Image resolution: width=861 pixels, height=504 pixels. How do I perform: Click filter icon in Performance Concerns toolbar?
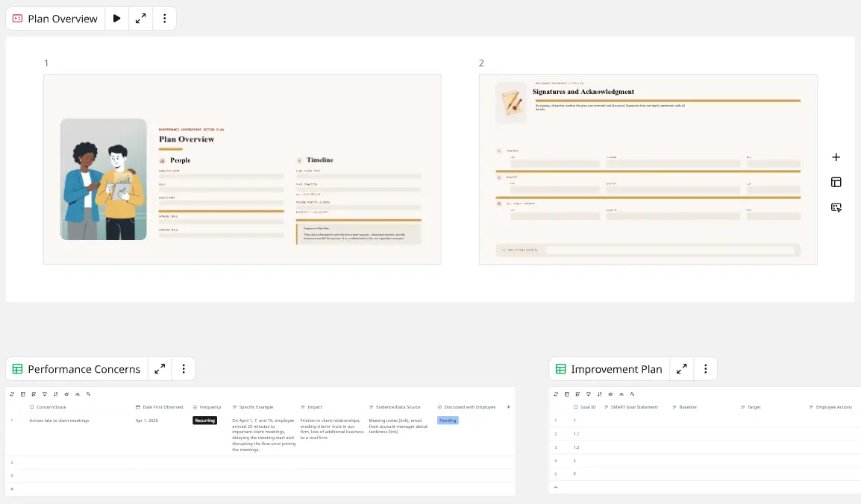(x=45, y=394)
